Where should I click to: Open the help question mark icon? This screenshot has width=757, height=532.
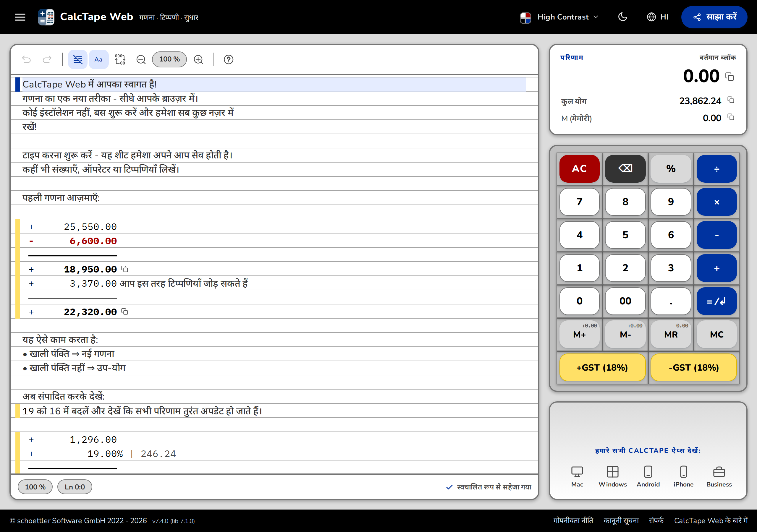229,59
